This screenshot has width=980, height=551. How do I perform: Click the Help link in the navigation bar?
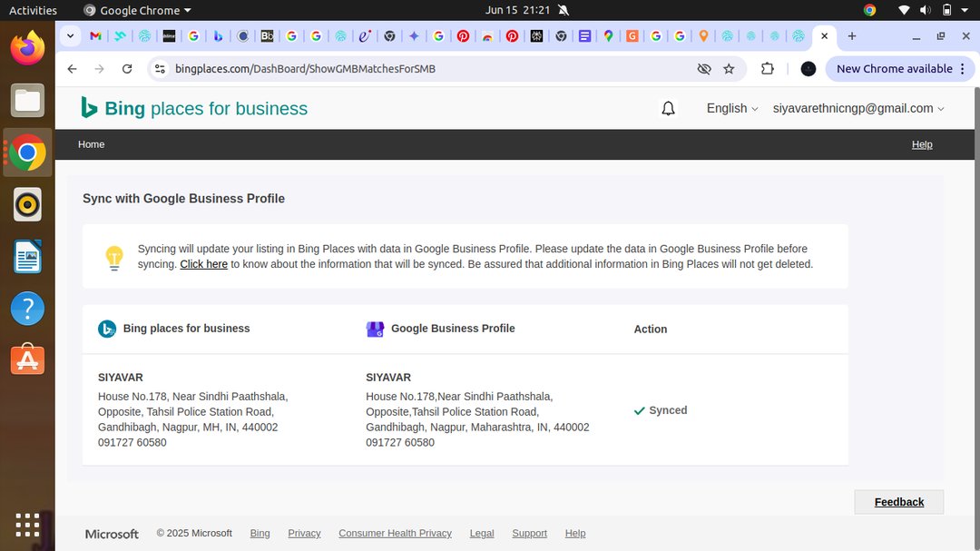(921, 144)
